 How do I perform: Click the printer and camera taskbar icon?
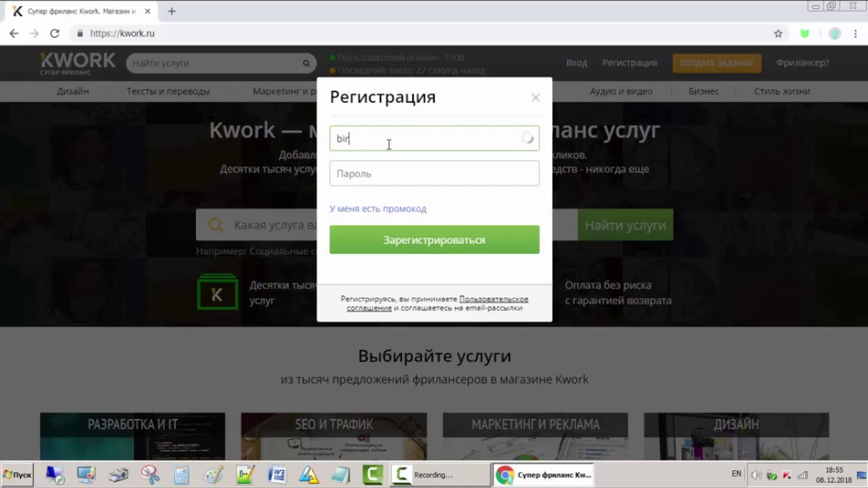118,475
